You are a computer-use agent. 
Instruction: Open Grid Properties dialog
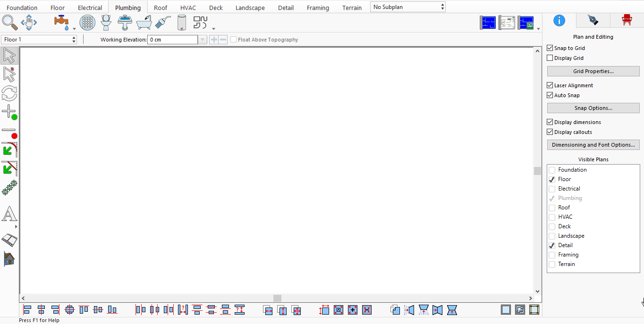[x=593, y=71]
